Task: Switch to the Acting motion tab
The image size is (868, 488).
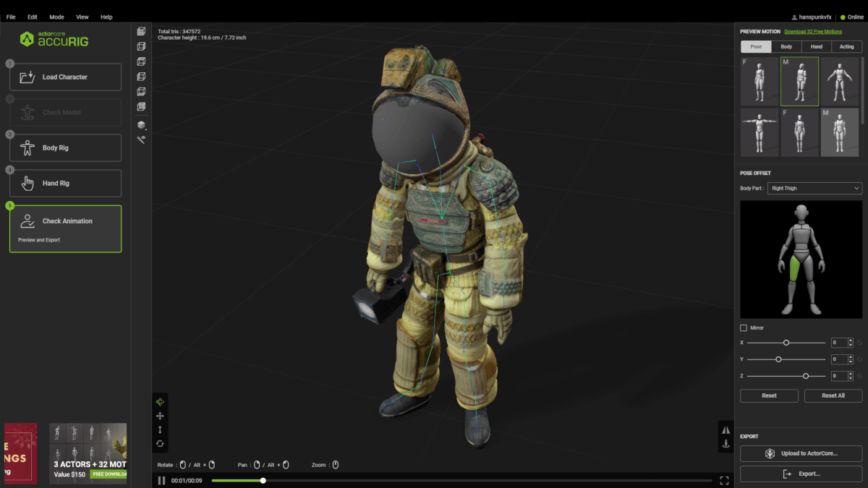Action: point(847,46)
